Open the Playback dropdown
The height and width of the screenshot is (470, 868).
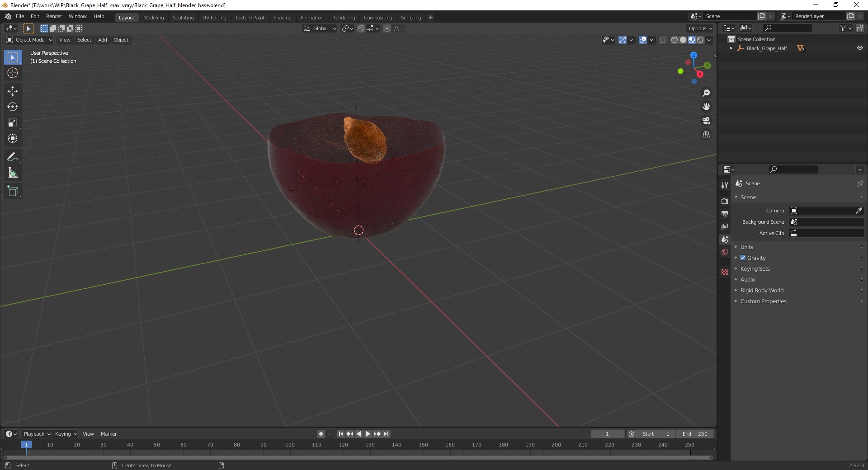click(37, 434)
